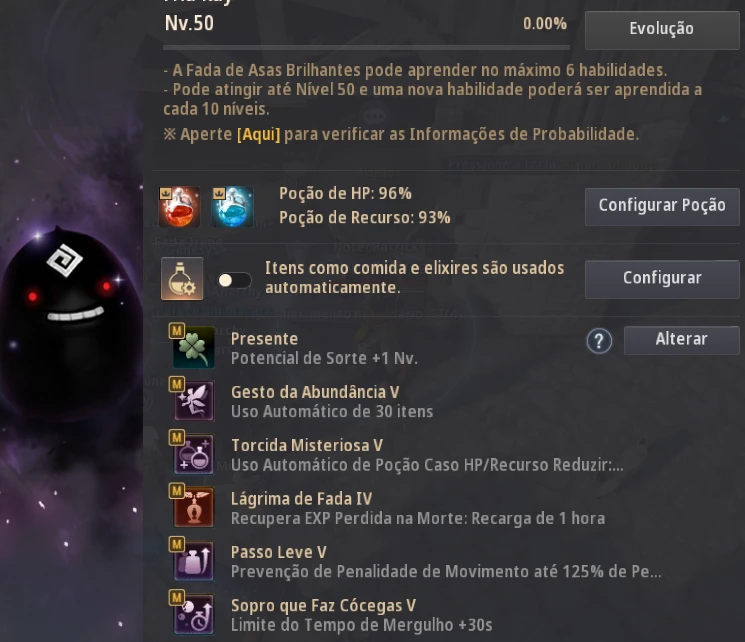Click the Configurar button for auto items
745x642 pixels.
(x=662, y=278)
